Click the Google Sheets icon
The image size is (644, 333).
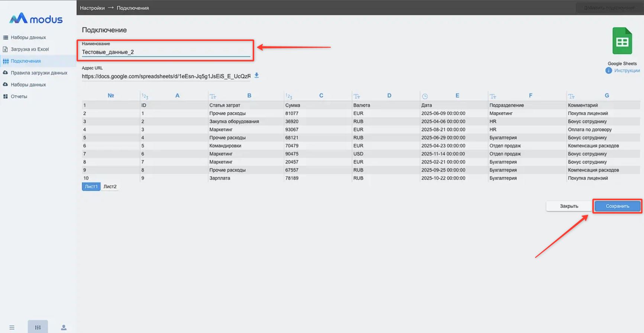click(622, 41)
